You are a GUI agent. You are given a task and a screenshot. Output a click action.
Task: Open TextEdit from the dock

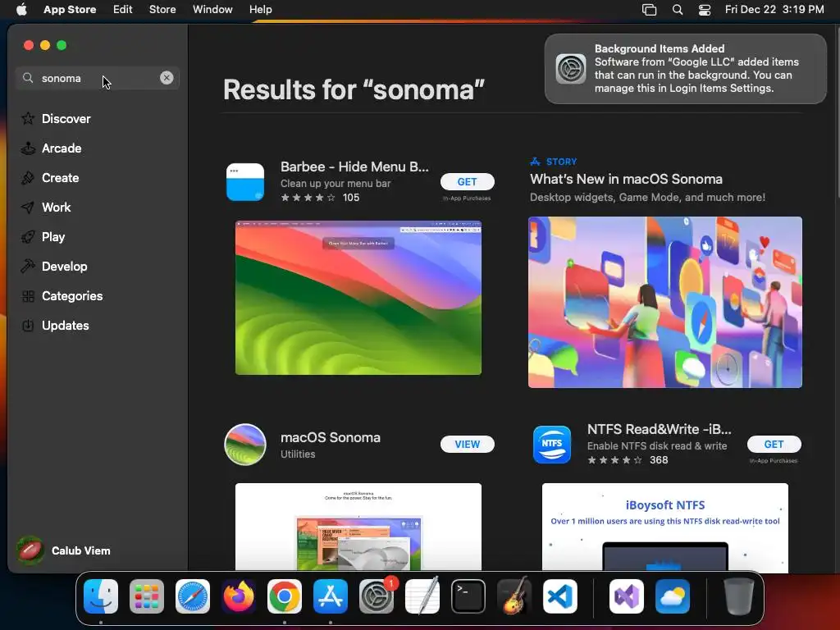click(422, 596)
